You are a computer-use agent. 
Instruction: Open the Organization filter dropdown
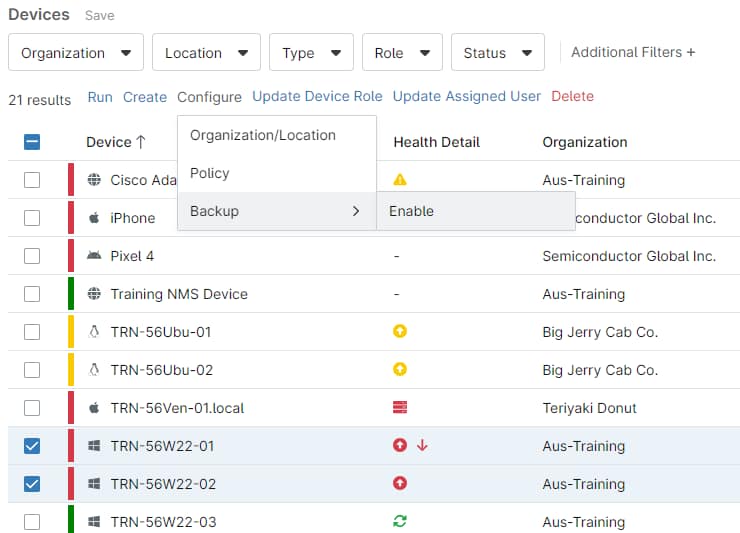(75, 53)
